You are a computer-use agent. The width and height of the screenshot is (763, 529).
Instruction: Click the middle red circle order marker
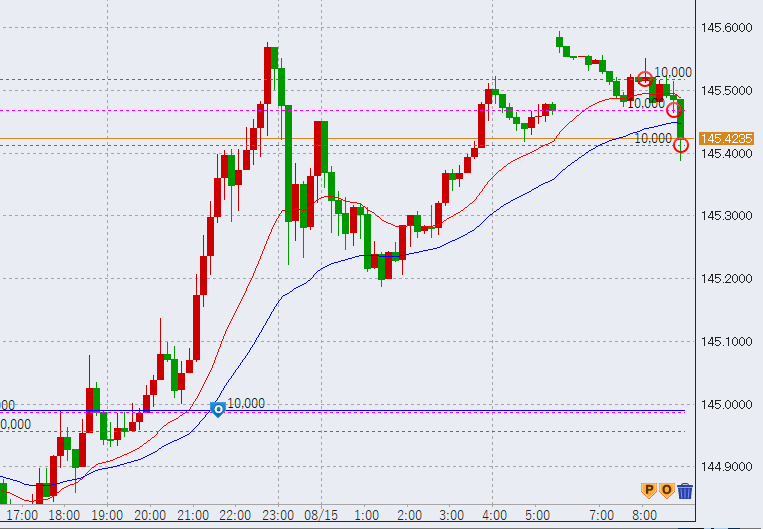click(x=674, y=110)
